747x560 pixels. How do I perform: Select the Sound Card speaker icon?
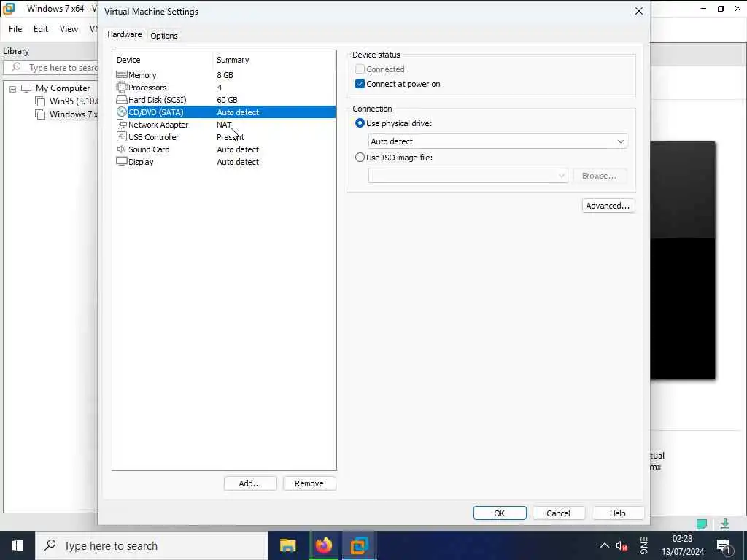pos(122,149)
